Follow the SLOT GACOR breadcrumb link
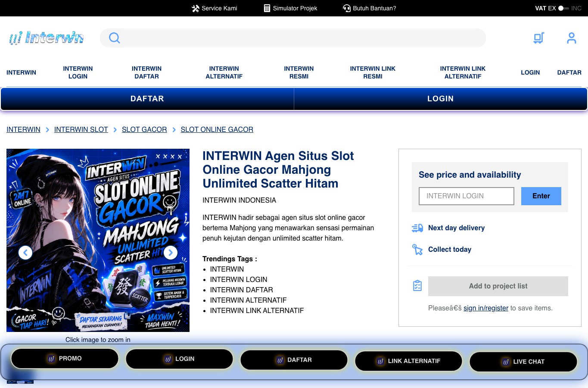Image resolution: width=588 pixels, height=388 pixels. tap(144, 130)
